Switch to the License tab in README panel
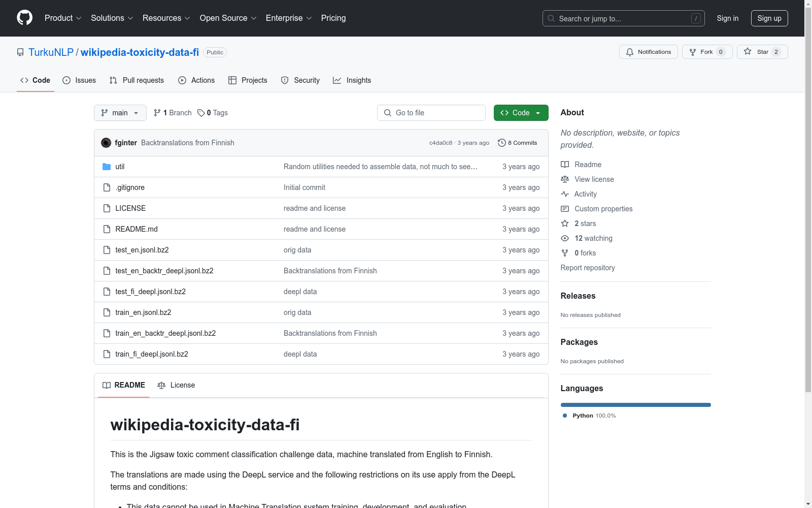Viewport: 812px width, 508px height. (x=176, y=385)
